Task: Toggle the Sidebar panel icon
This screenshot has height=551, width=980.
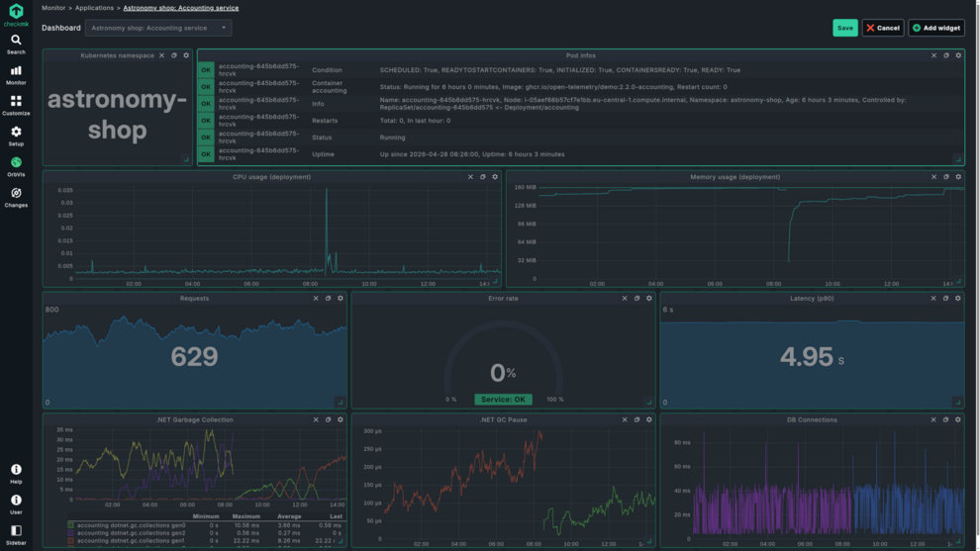Action: 16,535
